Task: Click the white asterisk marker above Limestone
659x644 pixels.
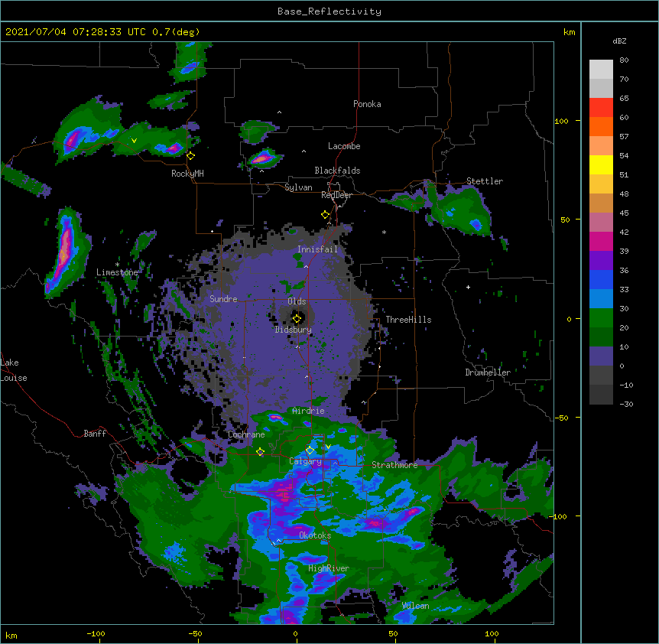Action: click(x=117, y=265)
